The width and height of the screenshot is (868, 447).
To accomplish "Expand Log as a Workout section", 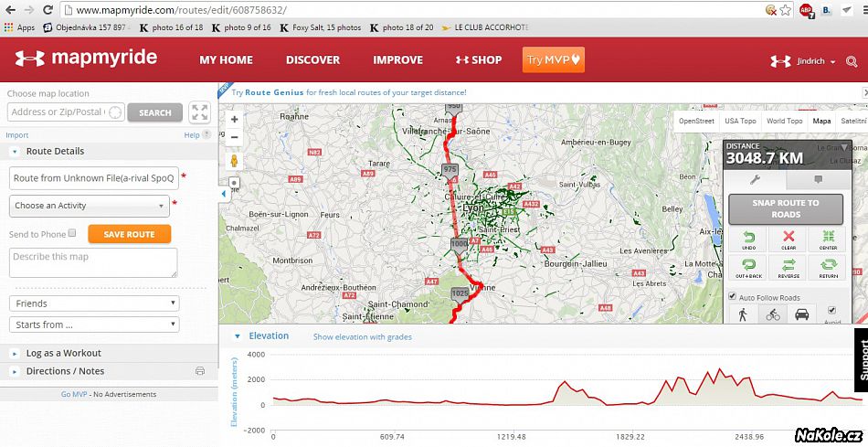I will [15, 354].
